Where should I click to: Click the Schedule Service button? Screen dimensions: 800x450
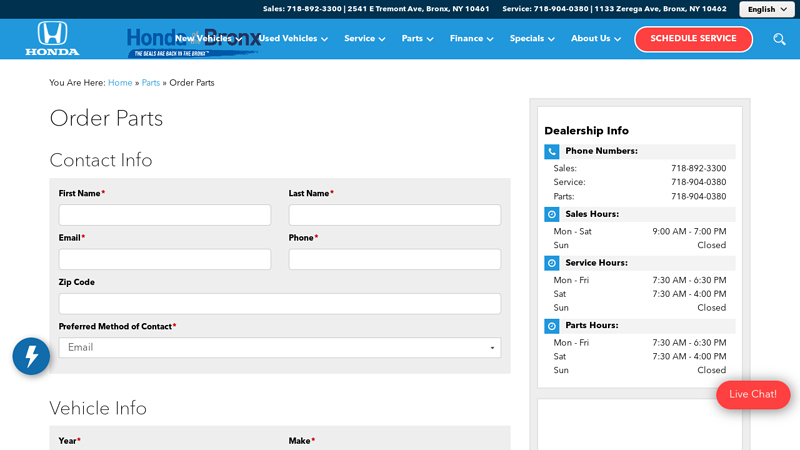[693, 39]
